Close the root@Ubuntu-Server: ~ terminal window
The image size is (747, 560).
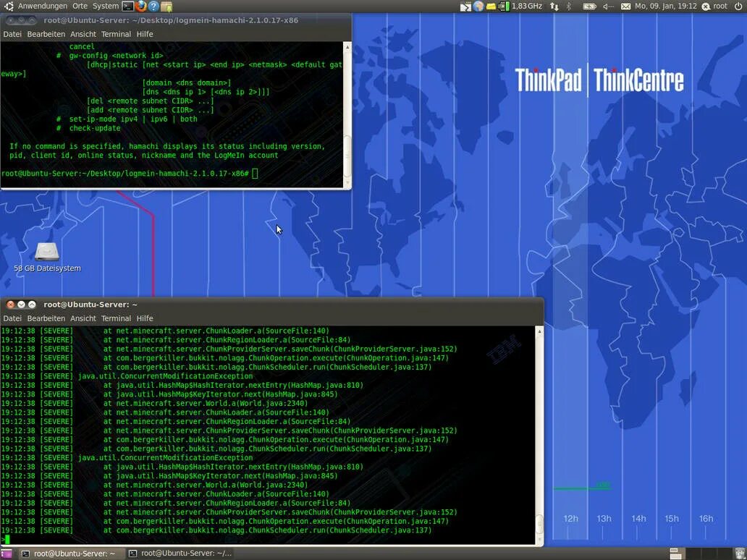click(10, 305)
